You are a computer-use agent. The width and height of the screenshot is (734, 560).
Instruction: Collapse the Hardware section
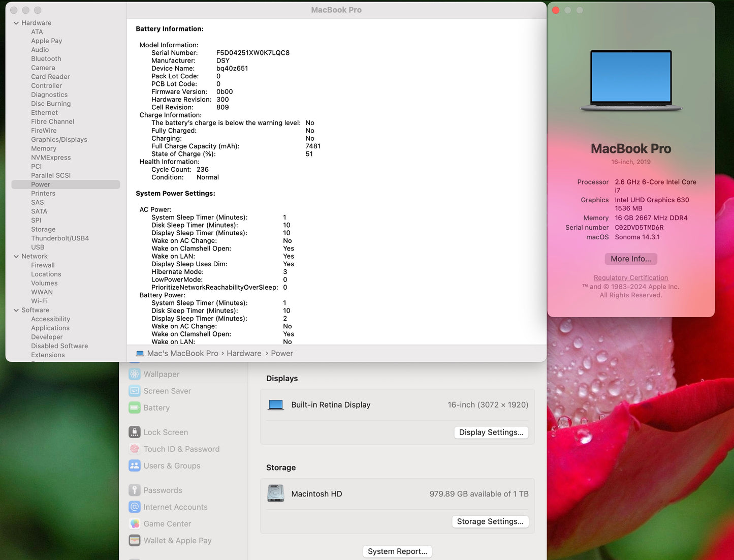point(16,23)
